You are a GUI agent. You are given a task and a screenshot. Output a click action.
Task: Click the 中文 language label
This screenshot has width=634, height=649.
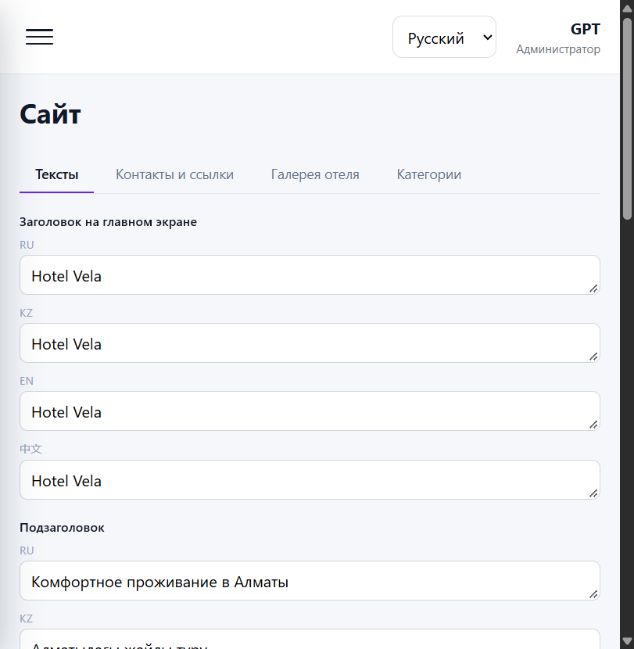[30, 449]
